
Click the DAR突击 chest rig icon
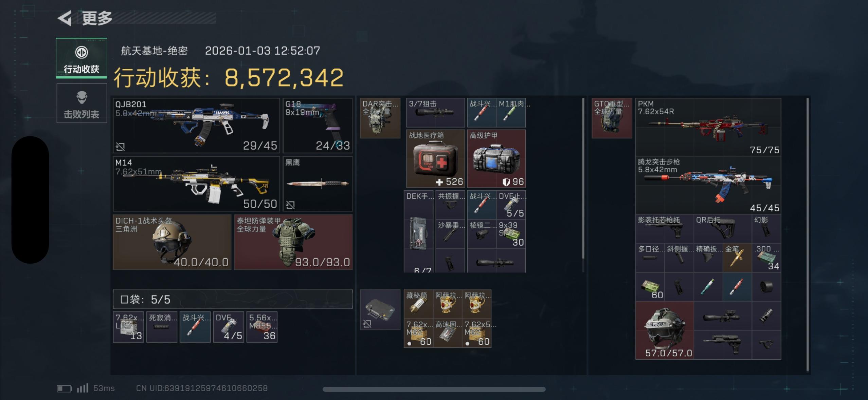point(380,118)
